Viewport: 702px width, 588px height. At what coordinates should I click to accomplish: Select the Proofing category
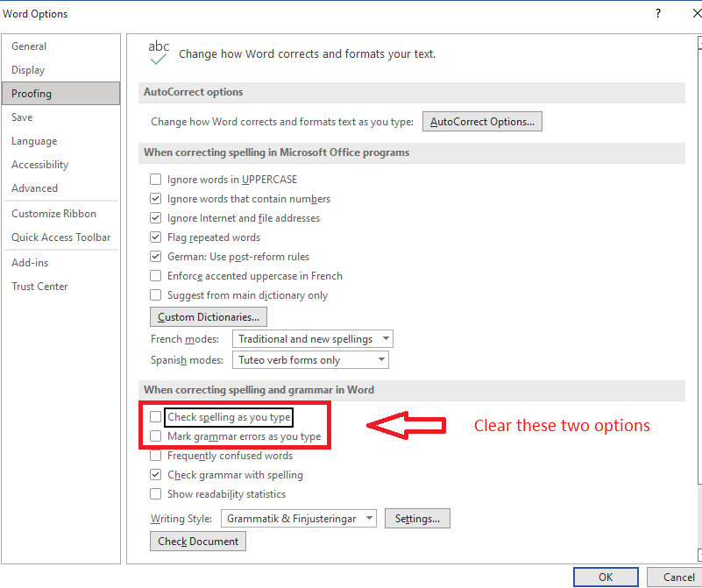[x=60, y=94]
